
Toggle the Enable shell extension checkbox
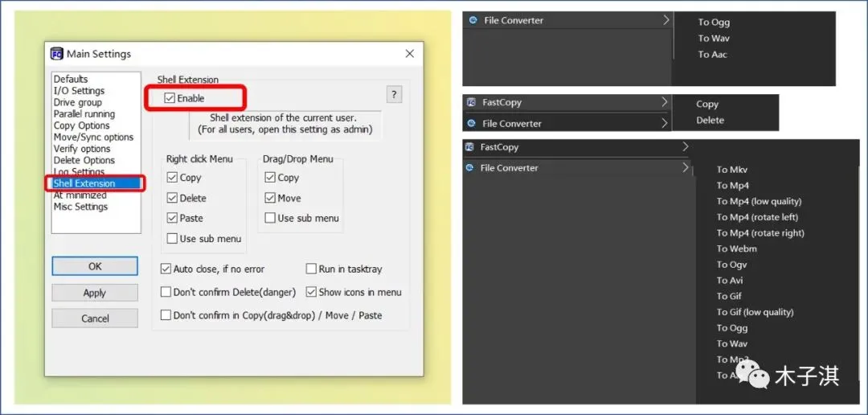(170, 99)
